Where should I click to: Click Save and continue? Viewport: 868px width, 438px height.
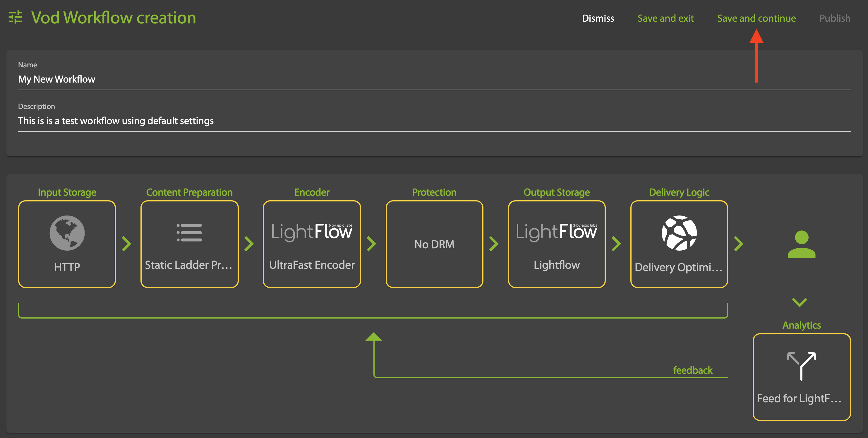pos(756,18)
